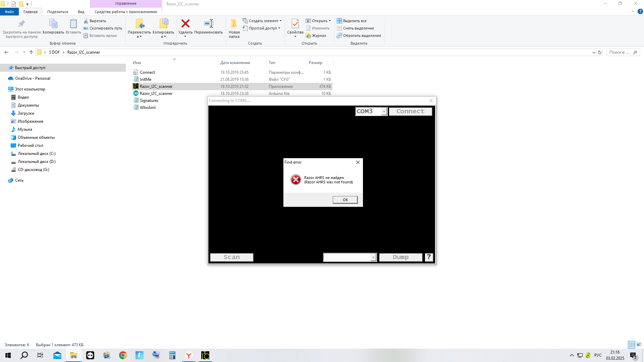Click 5 DOF in breadcrumb path
Viewport: 644px width, 362px height.
pyautogui.click(x=54, y=52)
